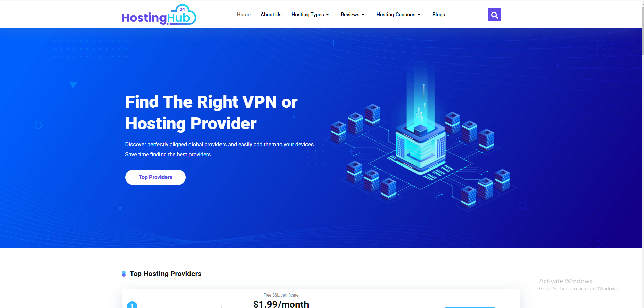The width and height of the screenshot is (644, 308).
Task: Open the About Us page
Action: click(x=271, y=15)
